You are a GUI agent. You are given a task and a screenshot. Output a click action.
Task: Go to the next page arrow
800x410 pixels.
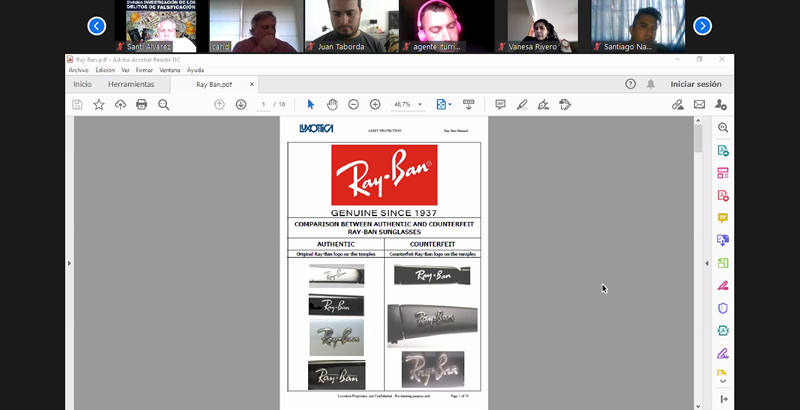241,105
